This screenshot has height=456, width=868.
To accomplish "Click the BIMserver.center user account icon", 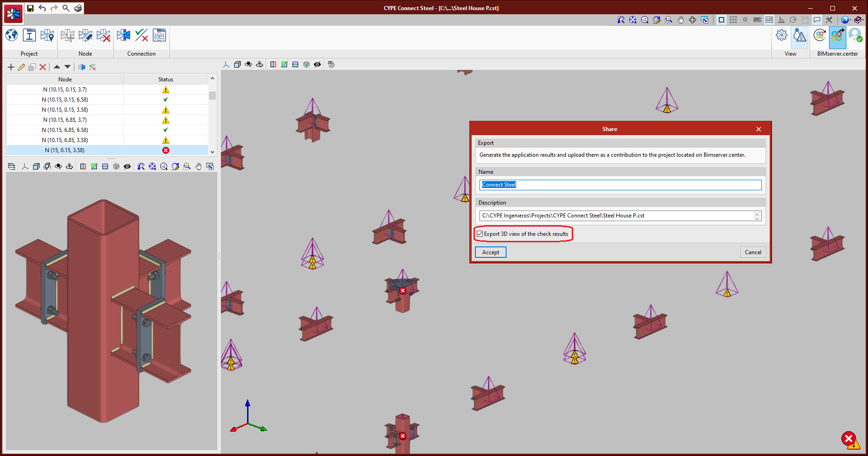I will coord(856,35).
